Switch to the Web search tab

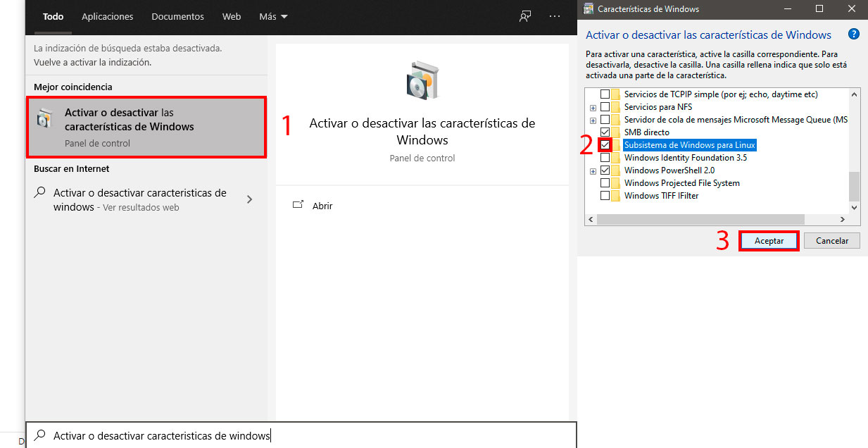tap(232, 16)
